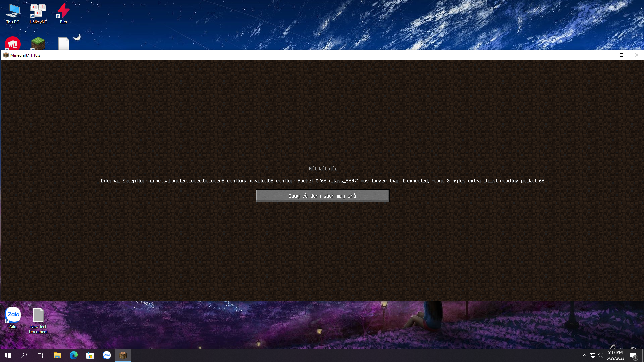Click taskbar search magnifier
Screen dimensions: 644x362
point(24,355)
